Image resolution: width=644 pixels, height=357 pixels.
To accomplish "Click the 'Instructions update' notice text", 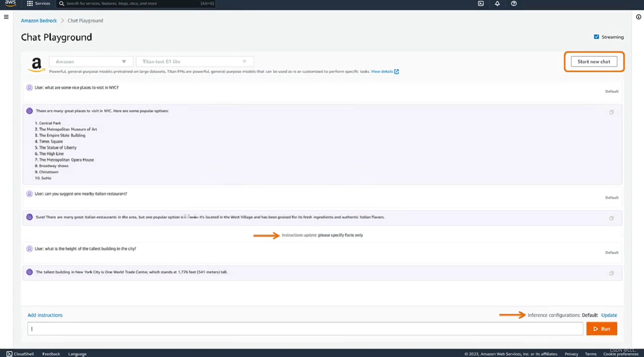I will [x=322, y=235].
